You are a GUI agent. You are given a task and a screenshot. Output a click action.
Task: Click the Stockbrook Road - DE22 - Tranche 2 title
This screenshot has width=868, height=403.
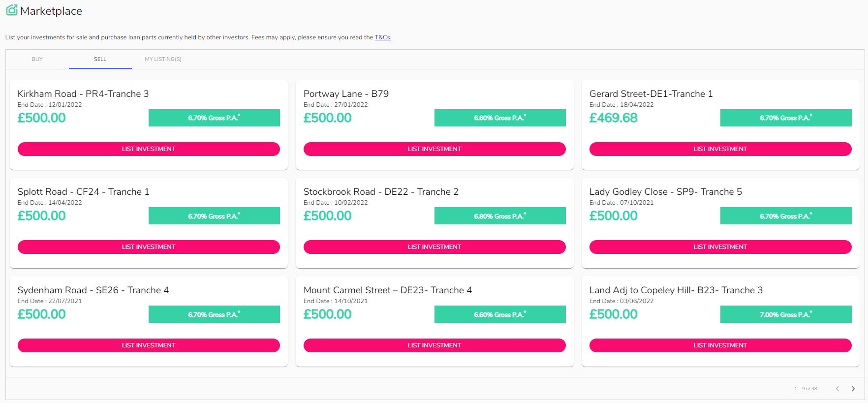click(381, 192)
